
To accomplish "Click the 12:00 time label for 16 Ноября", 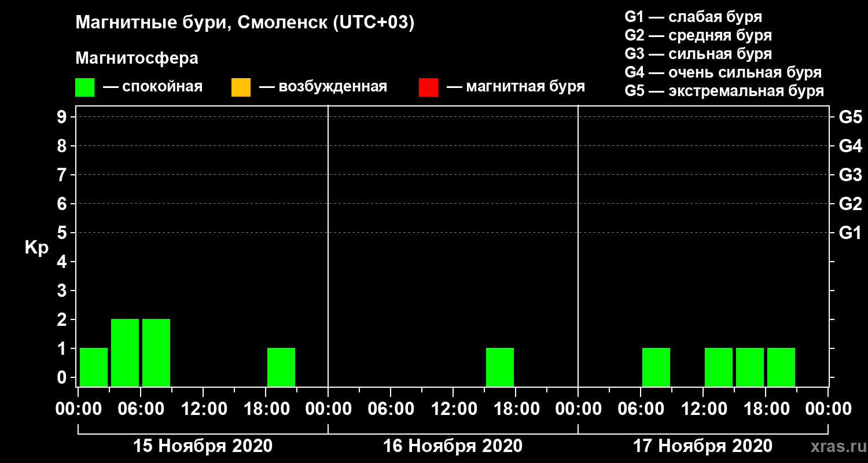I will coord(453,409).
